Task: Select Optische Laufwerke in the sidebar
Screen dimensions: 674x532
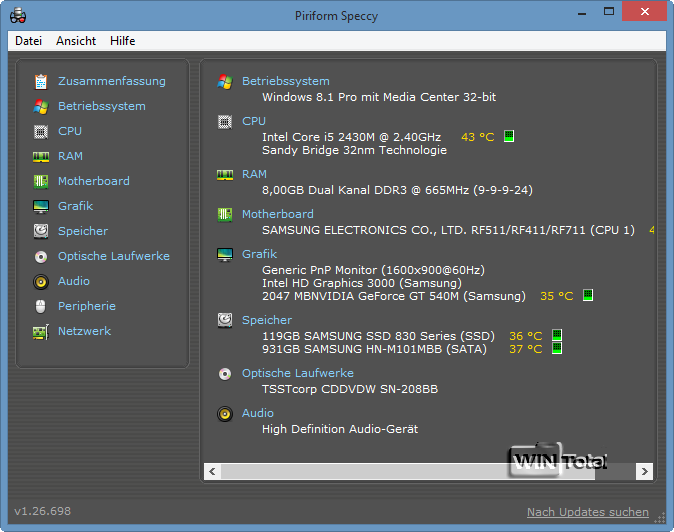Action: (x=114, y=256)
